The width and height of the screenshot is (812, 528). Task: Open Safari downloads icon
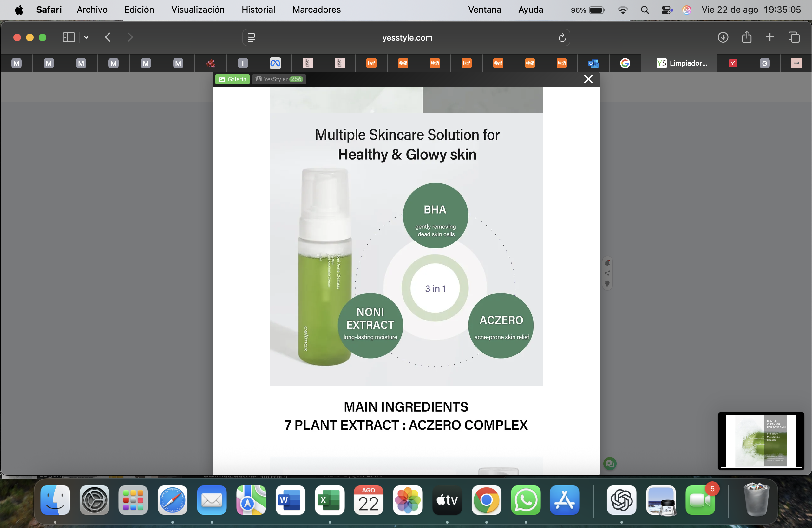point(723,37)
